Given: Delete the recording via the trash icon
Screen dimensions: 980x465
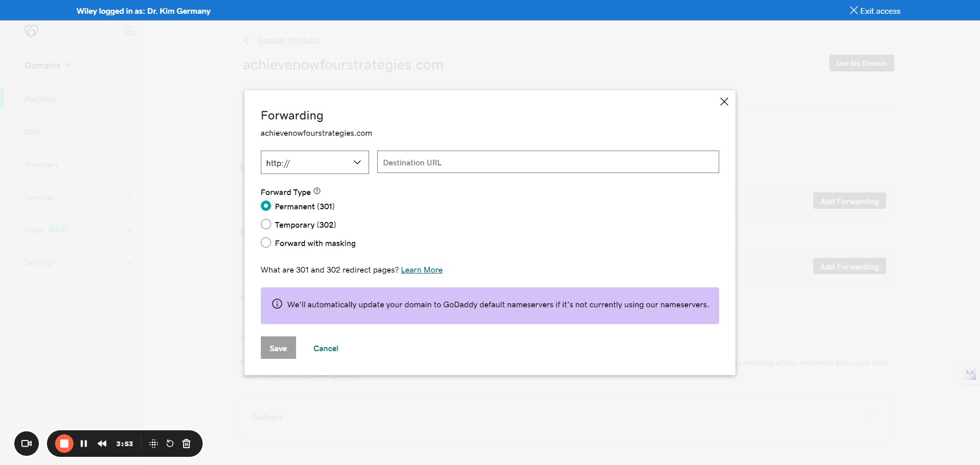Looking at the screenshot, I should pyautogui.click(x=186, y=443).
